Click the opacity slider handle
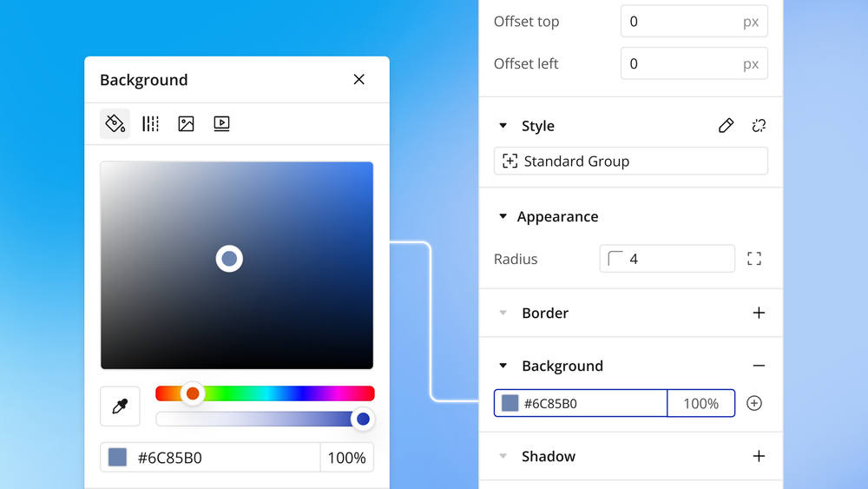868x489 pixels. point(363,419)
